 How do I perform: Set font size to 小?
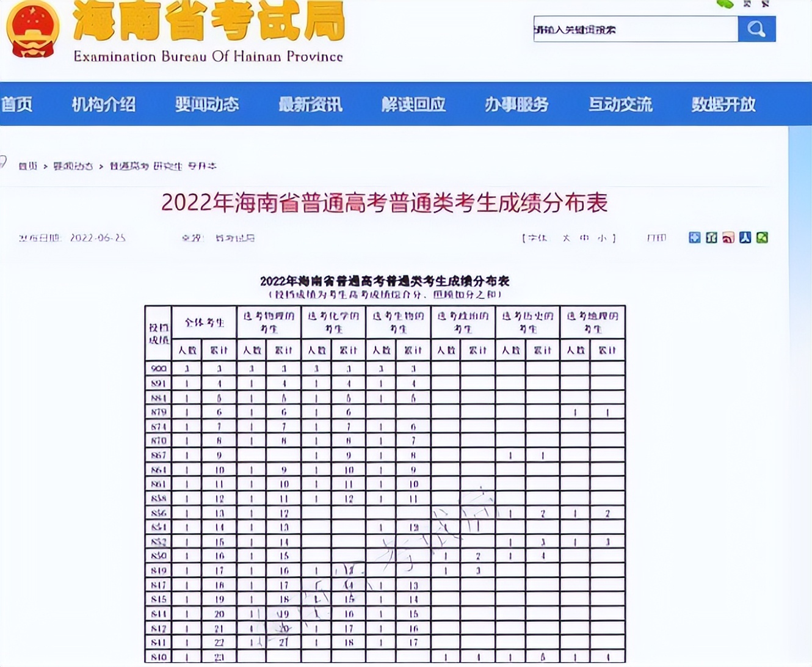pos(602,238)
